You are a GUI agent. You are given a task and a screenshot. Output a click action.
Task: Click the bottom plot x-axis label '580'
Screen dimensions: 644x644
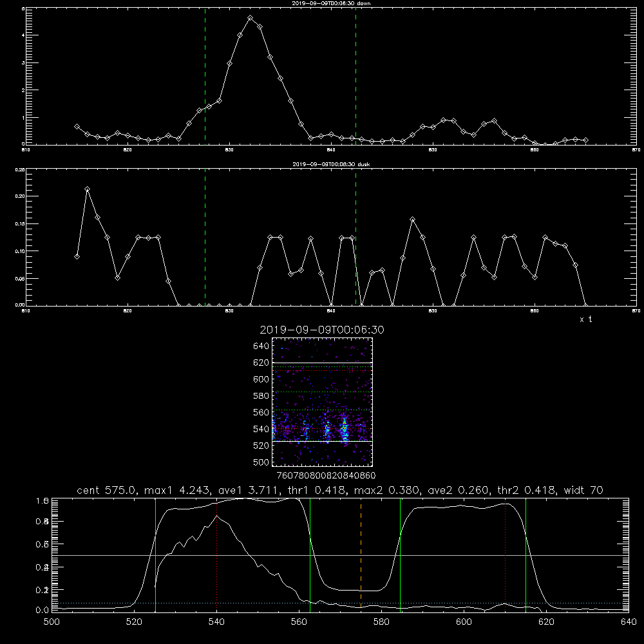(x=381, y=622)
